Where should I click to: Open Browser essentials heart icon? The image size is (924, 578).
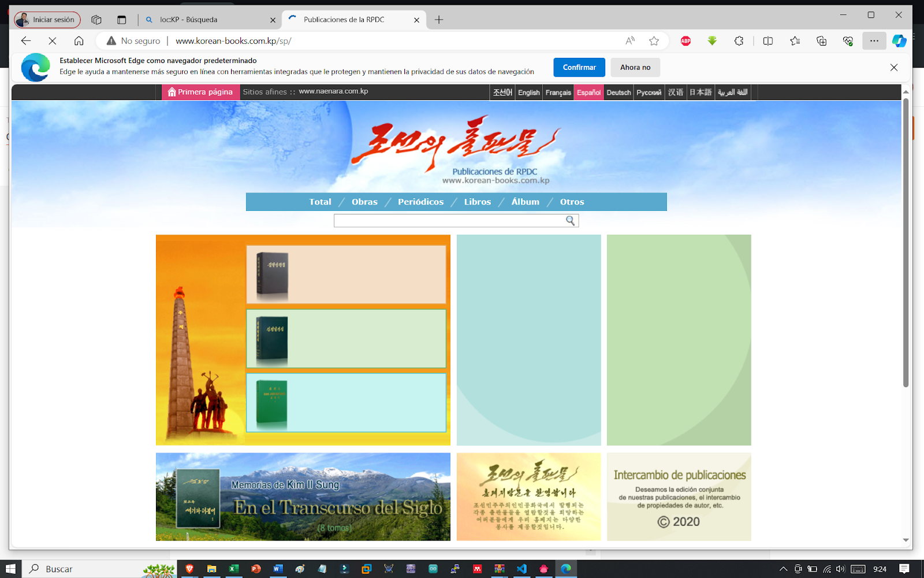tap(848, 41)
